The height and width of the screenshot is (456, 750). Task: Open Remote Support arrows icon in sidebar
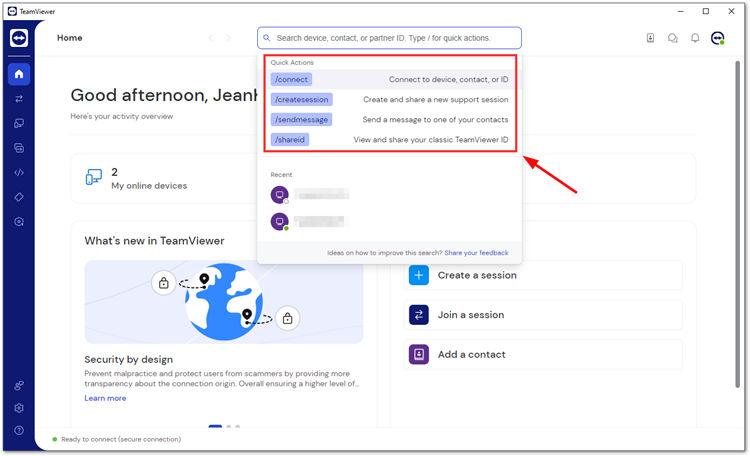(19, 99)
